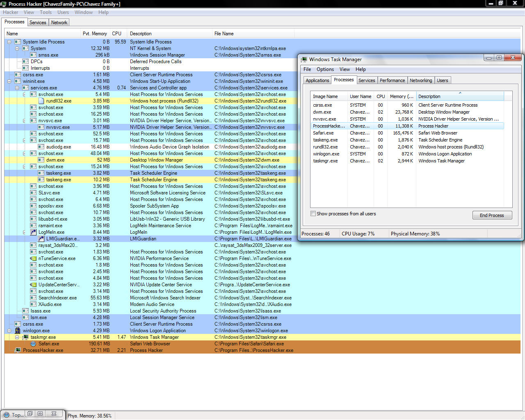The width and height of the screenshot is (525, 420).
Task: Click the ramaint.exe process icon
Action: click(33, 226)
